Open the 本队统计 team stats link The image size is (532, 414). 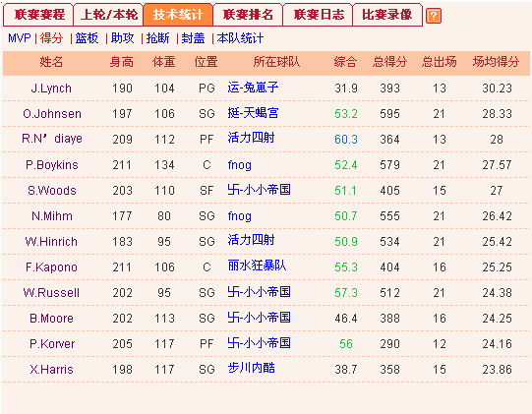click(x=240, y=38)
